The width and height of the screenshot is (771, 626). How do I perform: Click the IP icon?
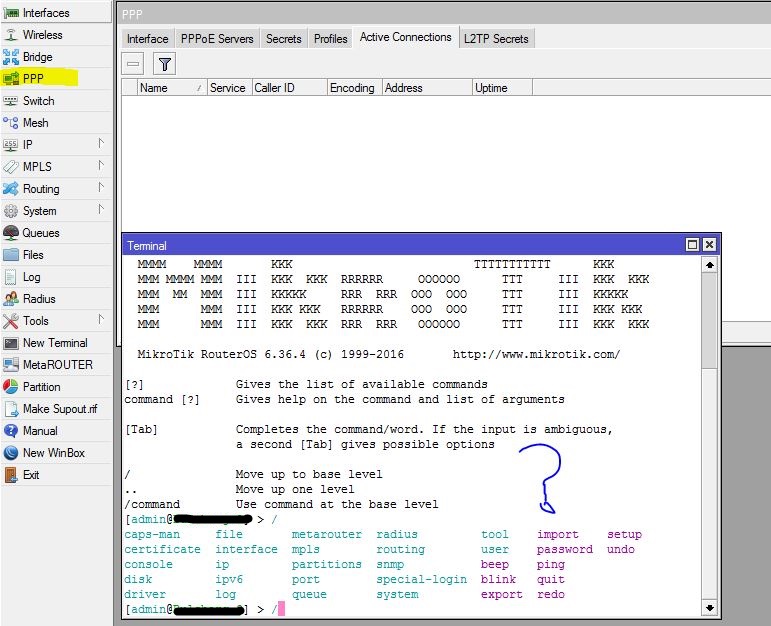[11, 145]
